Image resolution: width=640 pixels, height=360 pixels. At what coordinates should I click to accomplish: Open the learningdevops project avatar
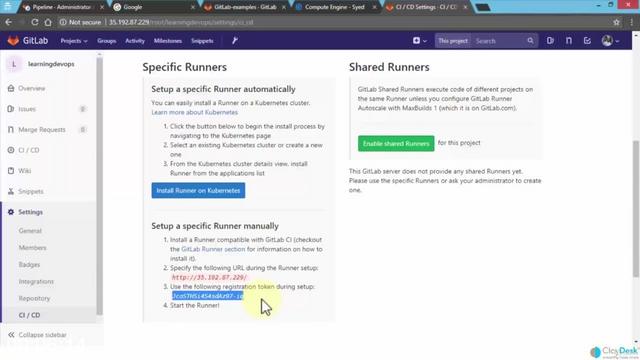point(14,64)
